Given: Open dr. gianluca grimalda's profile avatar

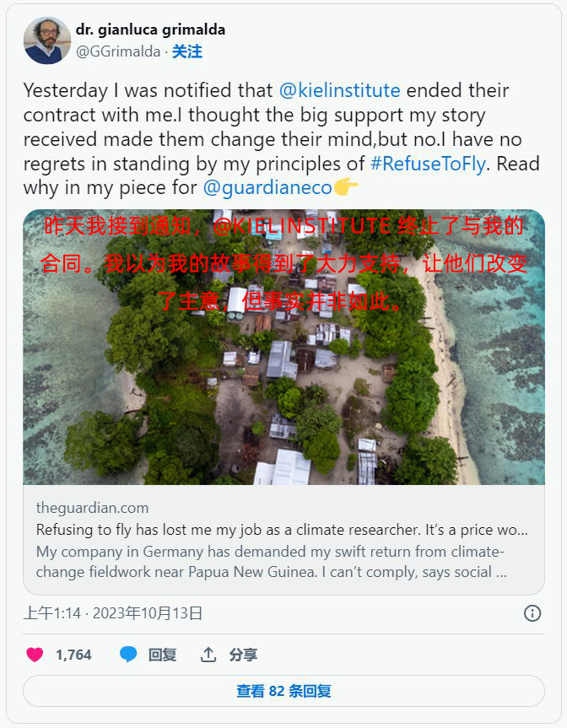Looking at the screenshot, I should (47, 40).
